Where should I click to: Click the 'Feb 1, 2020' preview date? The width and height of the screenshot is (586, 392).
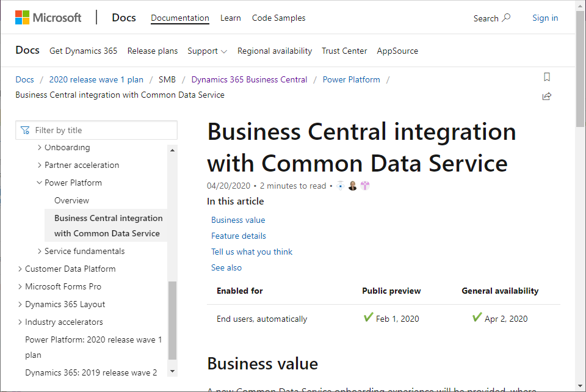(397, 319)
